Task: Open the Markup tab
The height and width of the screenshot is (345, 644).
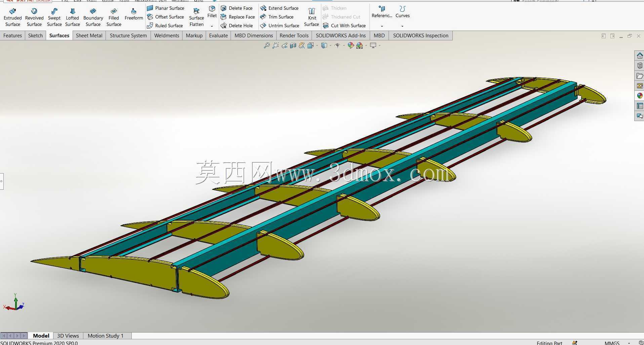Action: click(x=194, y=36)
